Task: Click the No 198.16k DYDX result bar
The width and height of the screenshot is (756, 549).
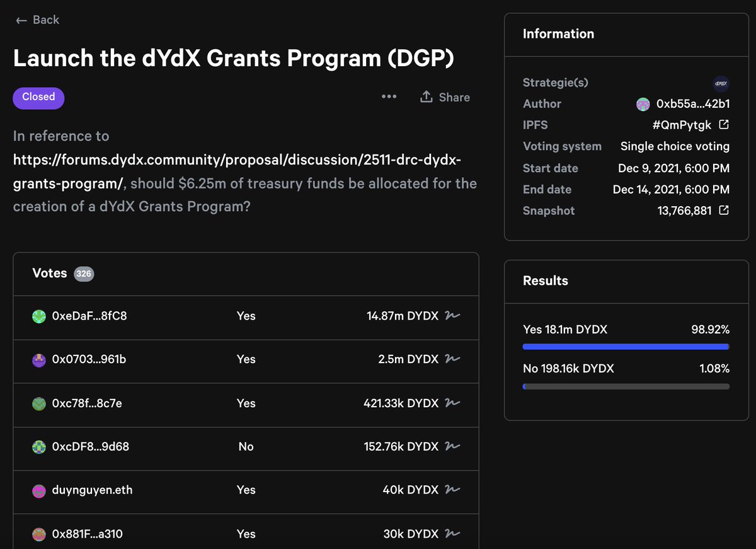Action: 626,386
